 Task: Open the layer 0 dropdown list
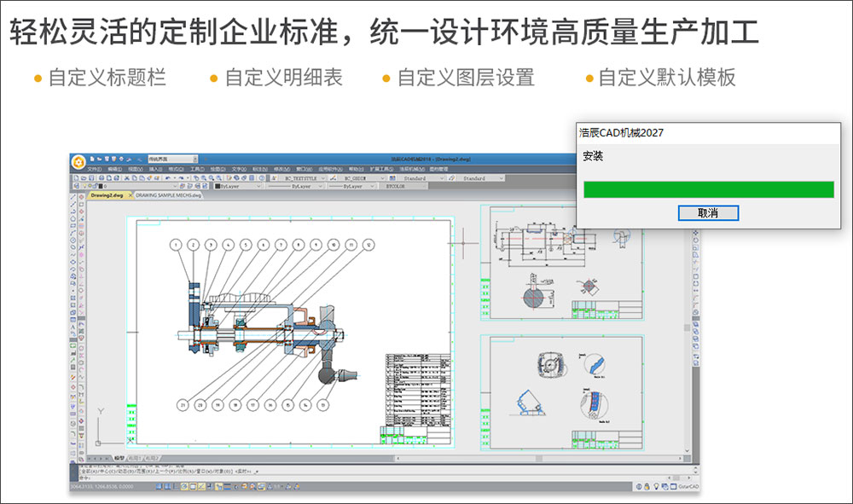[x=129, y=186]
